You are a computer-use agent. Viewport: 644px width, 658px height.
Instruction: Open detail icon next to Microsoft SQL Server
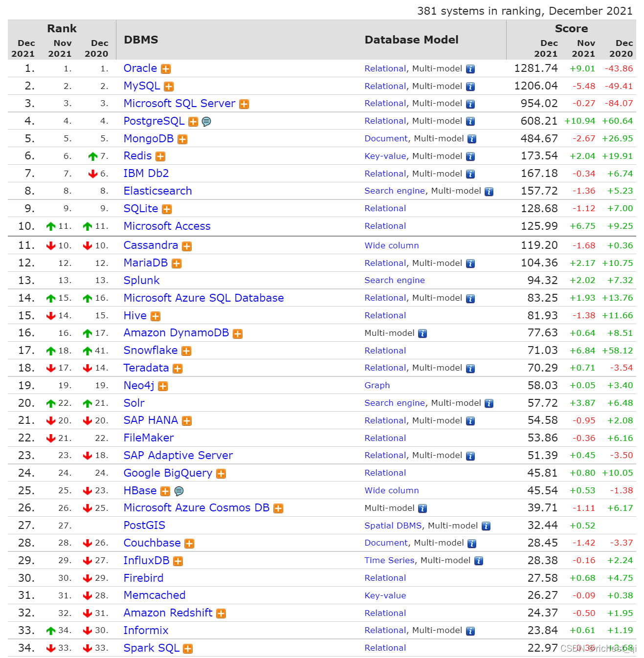point(244,104)
